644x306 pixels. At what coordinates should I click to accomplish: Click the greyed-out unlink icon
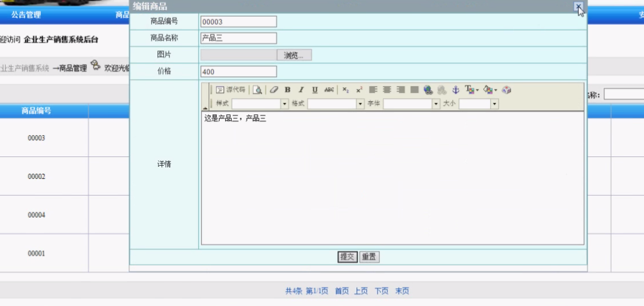click(x=442, y=89)
